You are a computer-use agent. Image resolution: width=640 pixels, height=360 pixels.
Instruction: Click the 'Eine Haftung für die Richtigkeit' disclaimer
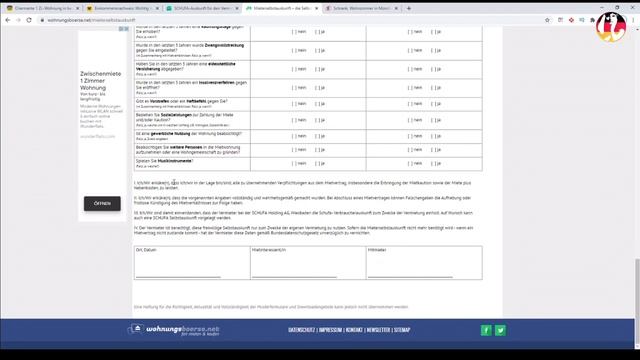click(271, 307)
